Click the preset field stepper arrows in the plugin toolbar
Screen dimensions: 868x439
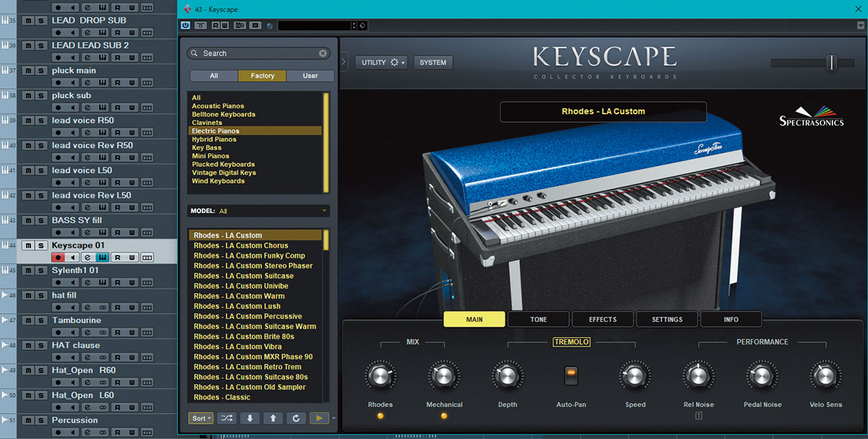(354, 25)
